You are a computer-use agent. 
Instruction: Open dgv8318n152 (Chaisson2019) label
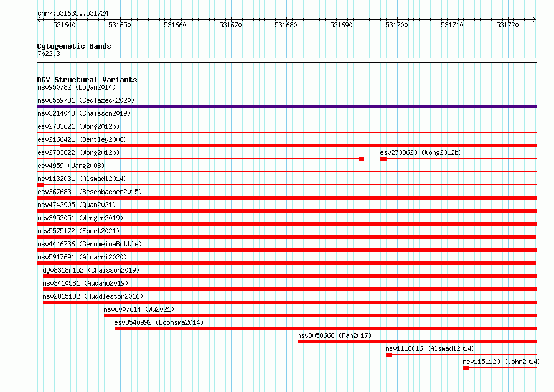91,270
